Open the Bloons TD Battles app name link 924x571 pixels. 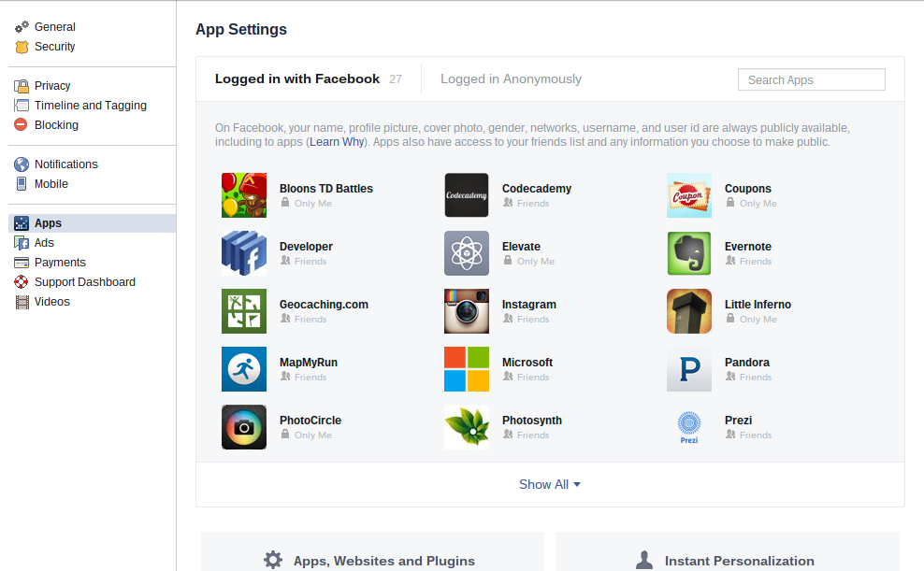325,189
